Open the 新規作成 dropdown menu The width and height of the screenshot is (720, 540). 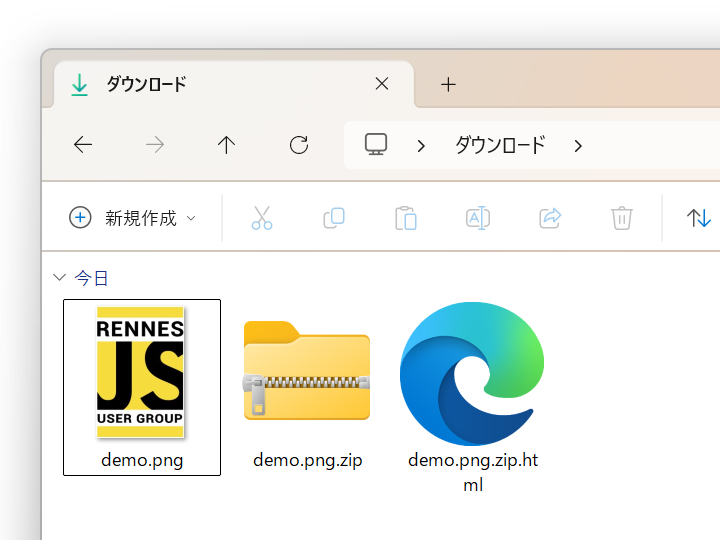[x=133, y=218]
